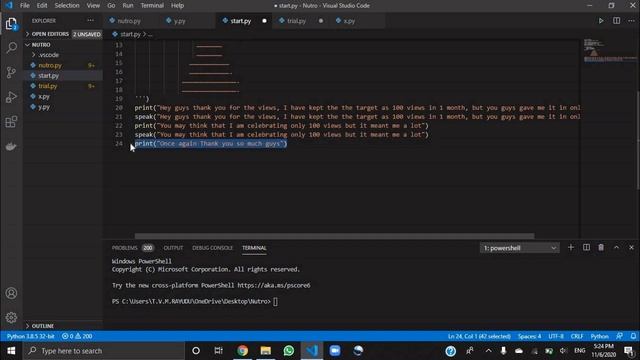Viewport: 640px width, 360px height.
Task: Open the errors and warnings count in the status bar
Action: (x=77, y=336)
